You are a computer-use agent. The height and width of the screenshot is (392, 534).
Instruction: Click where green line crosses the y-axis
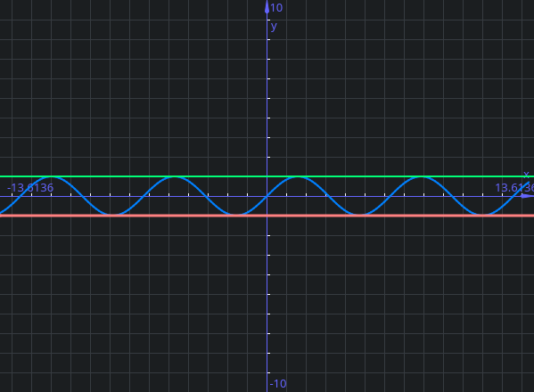(267, 176)
